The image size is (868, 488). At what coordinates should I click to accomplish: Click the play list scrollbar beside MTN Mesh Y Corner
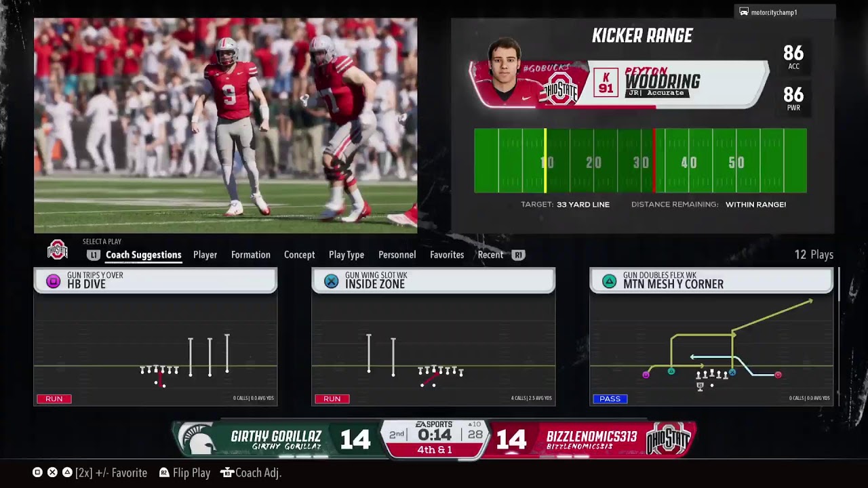tap(839, 285)
